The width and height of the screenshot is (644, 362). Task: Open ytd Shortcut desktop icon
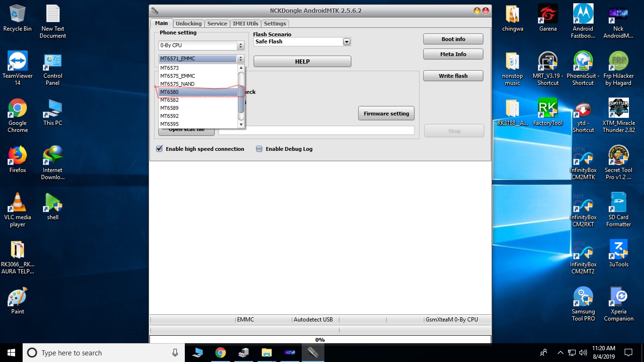[x=583, y=115]
